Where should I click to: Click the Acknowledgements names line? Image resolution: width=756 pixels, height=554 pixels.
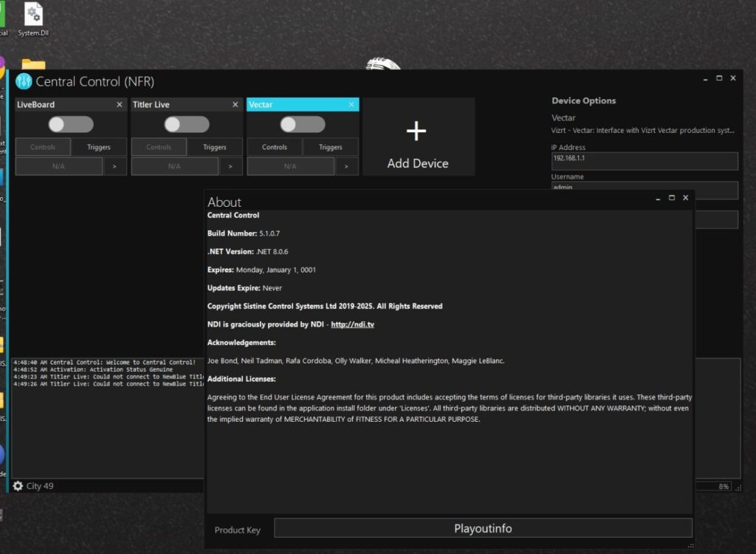coord(356,361)
